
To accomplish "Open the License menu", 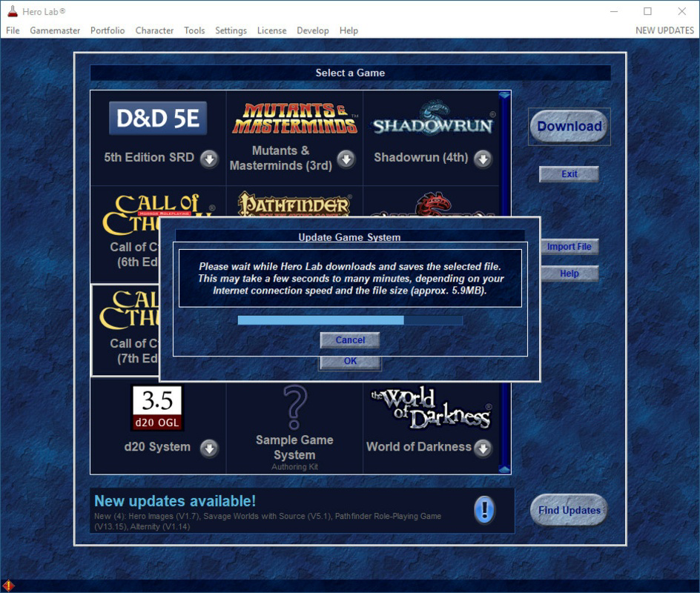I will 272,30.
